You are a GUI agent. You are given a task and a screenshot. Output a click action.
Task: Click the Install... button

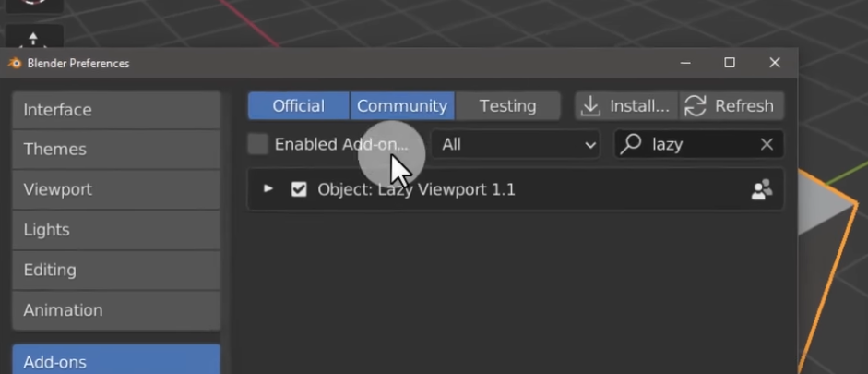pyautogui.click(x=626, y=106)
